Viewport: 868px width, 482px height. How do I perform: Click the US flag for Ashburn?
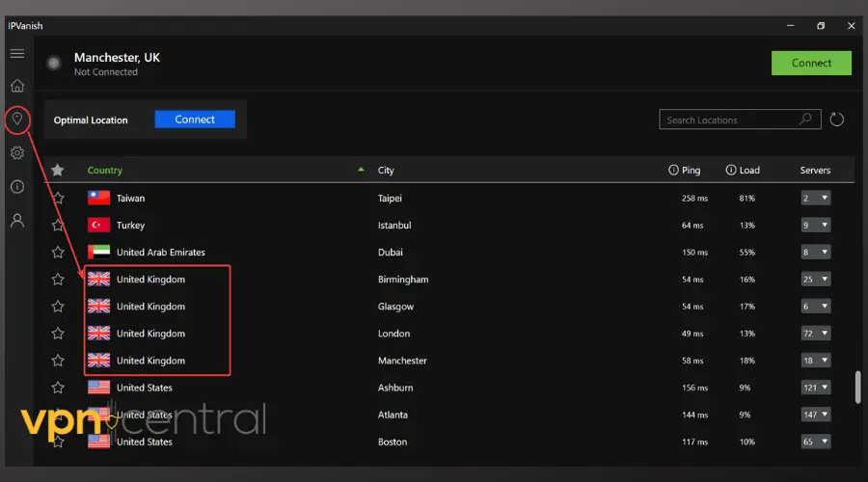[x=98, y=388]
